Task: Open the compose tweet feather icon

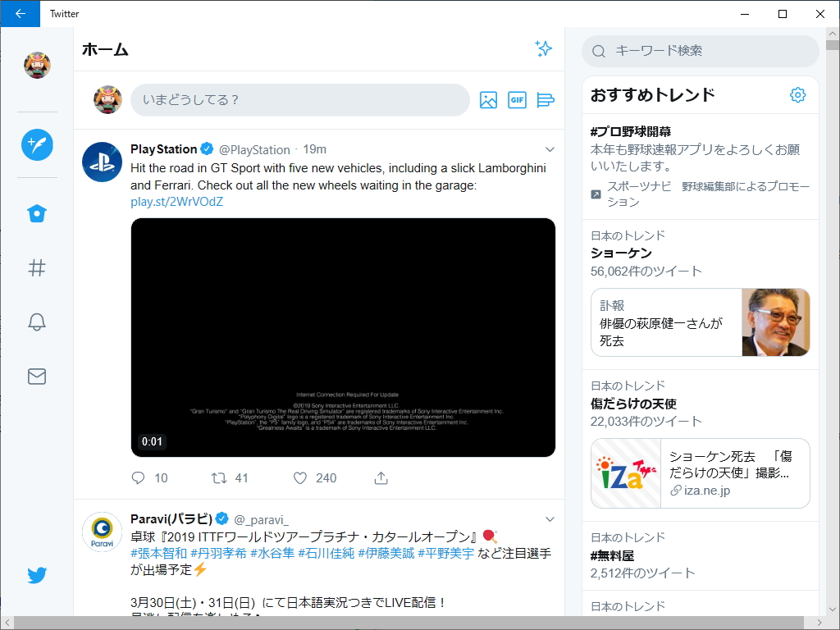Action: click(37, 144)
